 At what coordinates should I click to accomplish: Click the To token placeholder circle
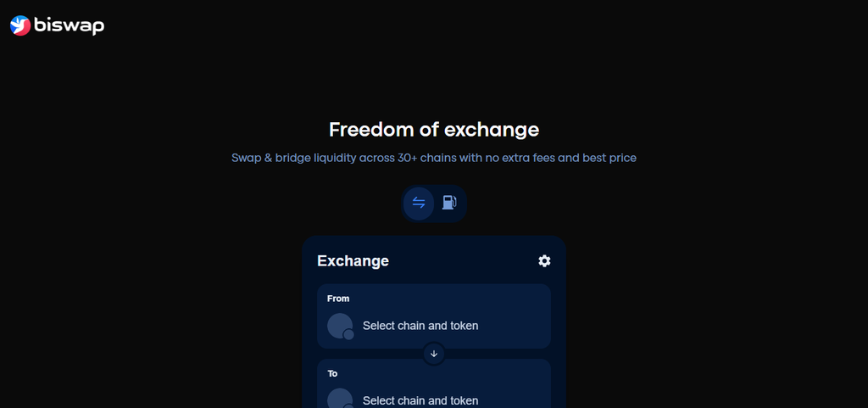click(x=340, y=398)
